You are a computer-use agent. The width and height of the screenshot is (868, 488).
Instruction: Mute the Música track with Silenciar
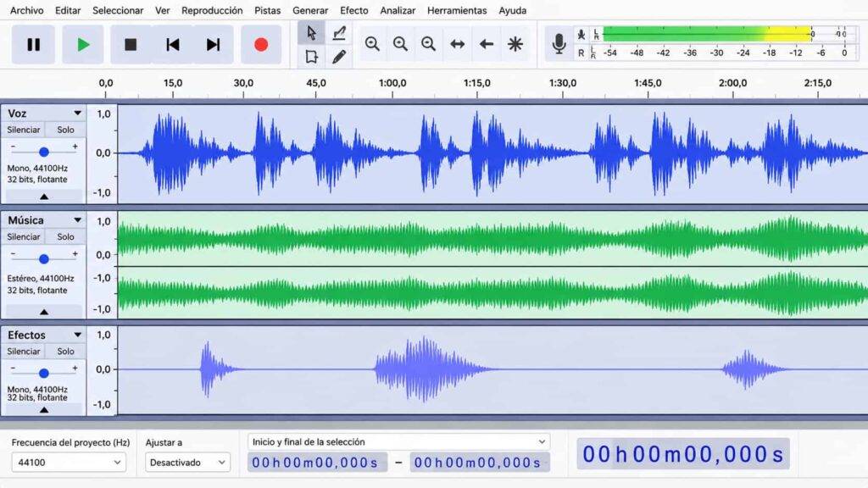pyautogui.click(x=23, y=237)
